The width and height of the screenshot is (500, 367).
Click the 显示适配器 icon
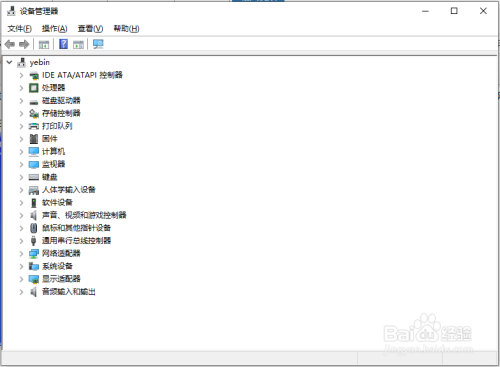(34, 279)
